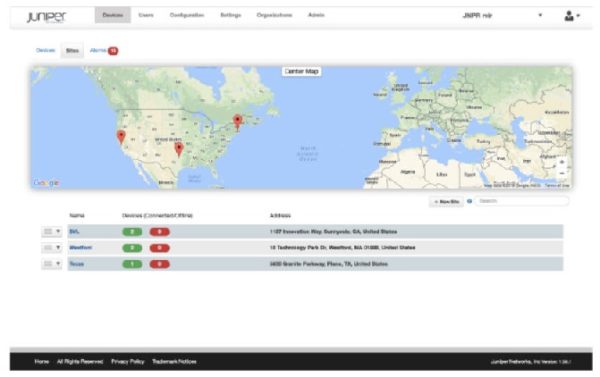Screen dimensions: 600x377
Task: Click the Center Map button
Action: [x=302, y=71]
